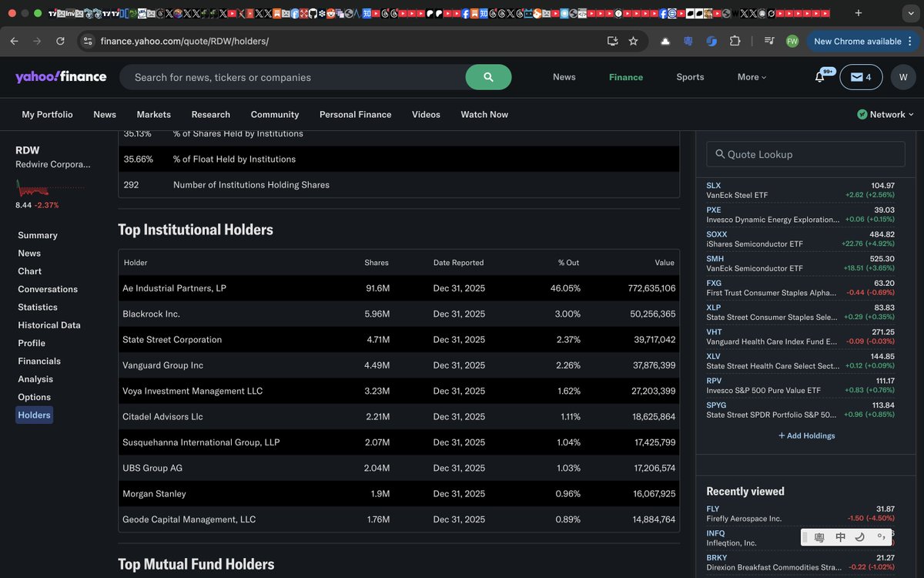The height and width of the screenshot is (578, 924).
Task: Click the site information icon in address bar
Action: pyautogui.click(x=88, y=41)
